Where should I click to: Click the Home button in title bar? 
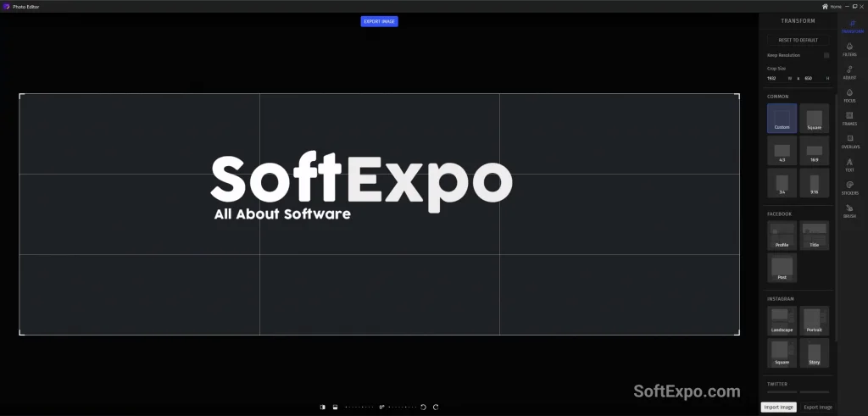point(832,6)
